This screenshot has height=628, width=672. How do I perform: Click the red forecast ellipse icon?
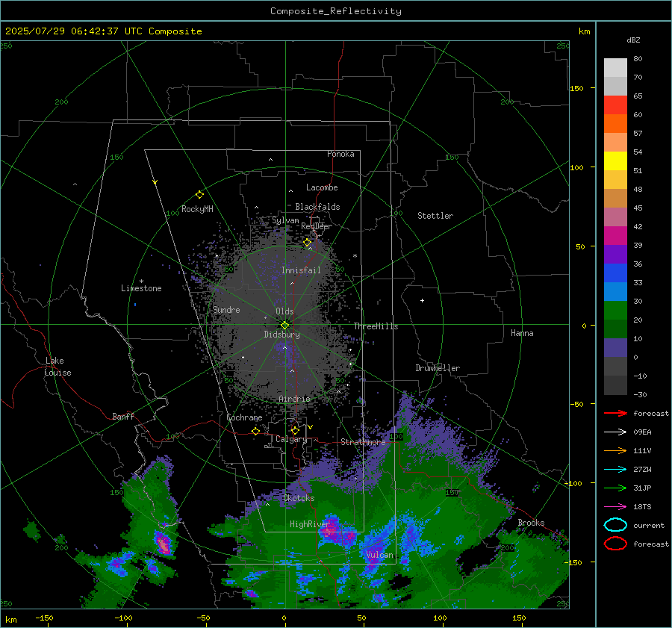click(x=615, y=544)
